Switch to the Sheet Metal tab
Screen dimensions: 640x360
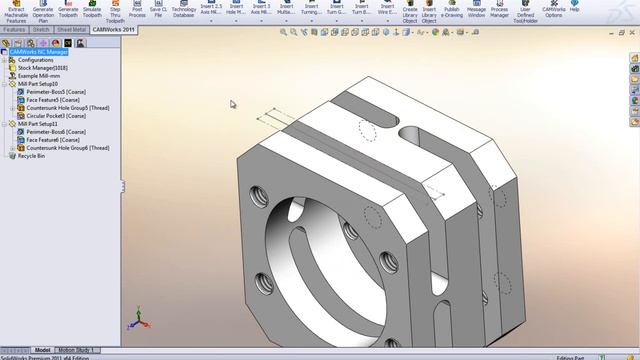(71, 30)
